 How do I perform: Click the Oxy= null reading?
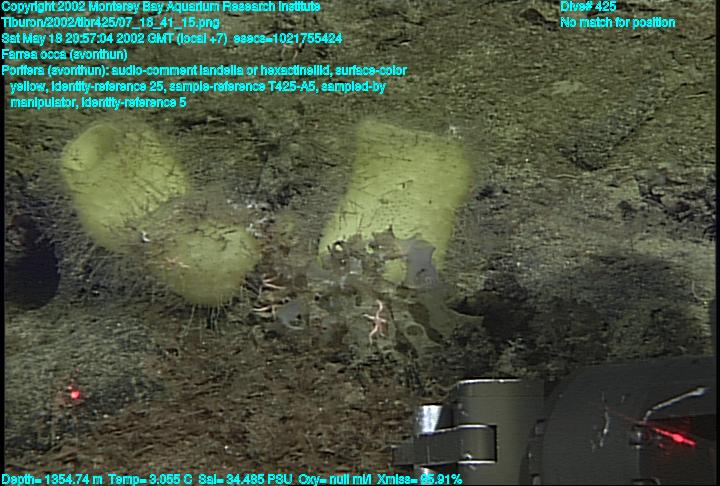(335, 479)
